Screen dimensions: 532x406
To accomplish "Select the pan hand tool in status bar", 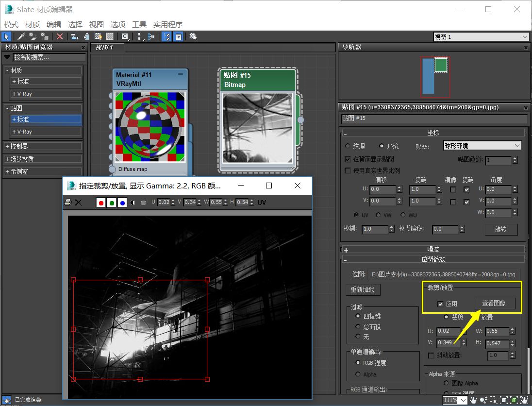I will [474, 400].
